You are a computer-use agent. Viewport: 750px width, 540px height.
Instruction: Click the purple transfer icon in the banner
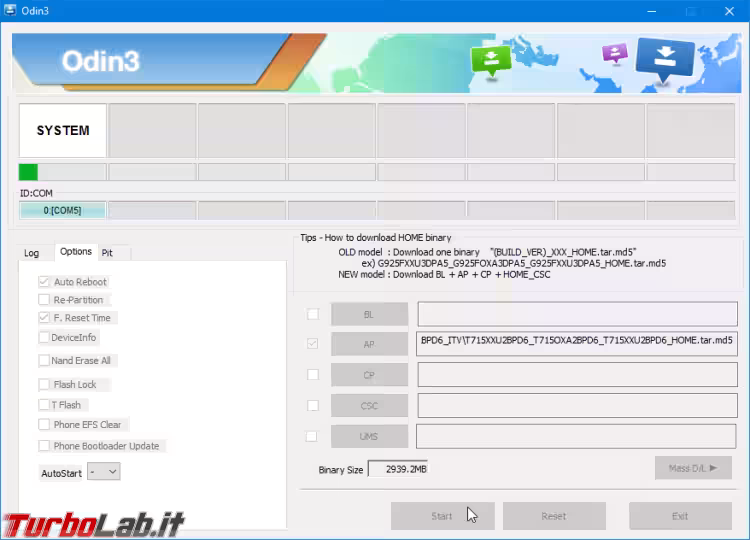(x=615, y=53)
